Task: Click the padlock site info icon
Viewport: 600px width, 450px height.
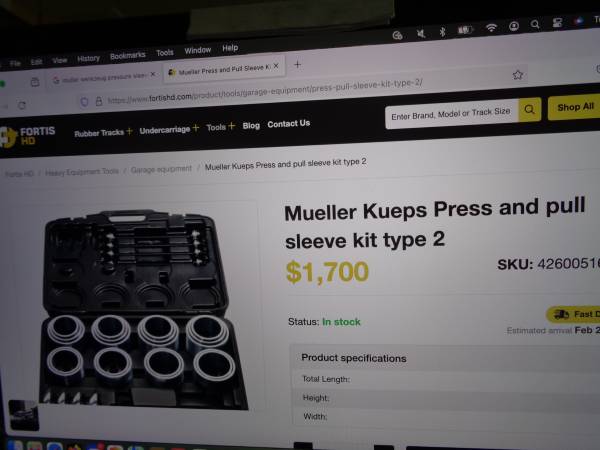Action: pos(99,101)
